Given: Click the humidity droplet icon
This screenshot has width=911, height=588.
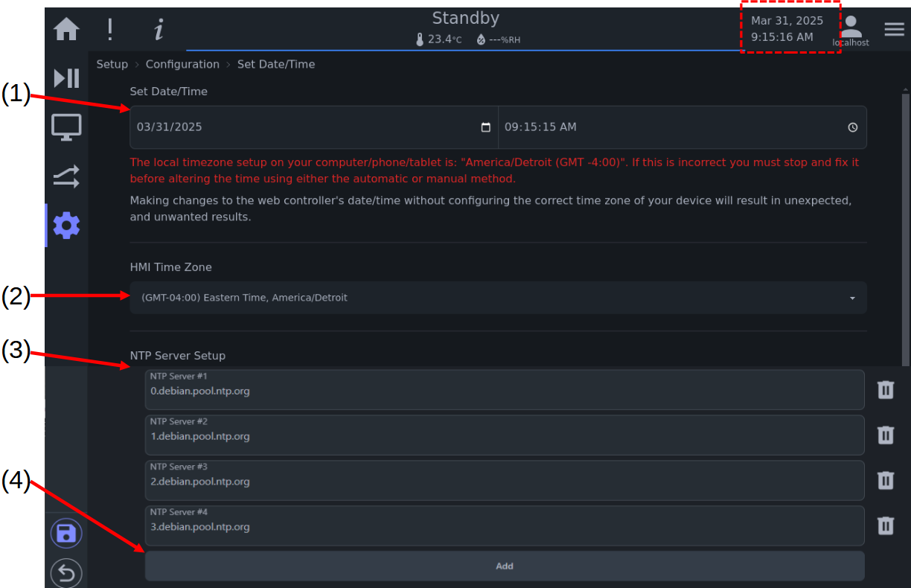Looking at the screenshot, I should 481,39.
